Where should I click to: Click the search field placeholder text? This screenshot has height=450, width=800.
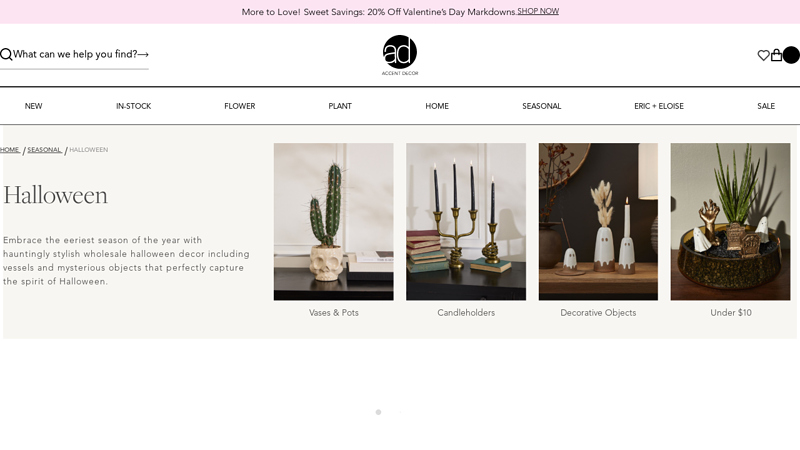(75, 54)
